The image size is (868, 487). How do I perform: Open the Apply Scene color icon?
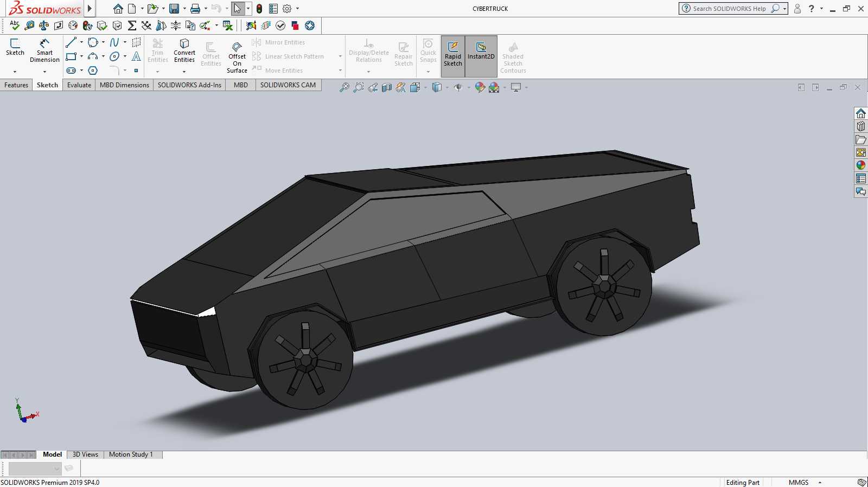click(x=494, y=87)
